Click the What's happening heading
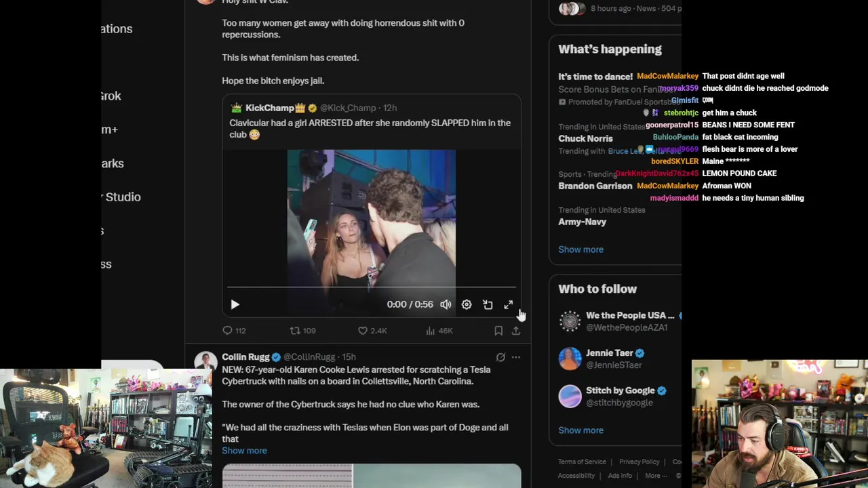This screenshot has height=488, width=868. pyautogui.click(x=610, y=49)
